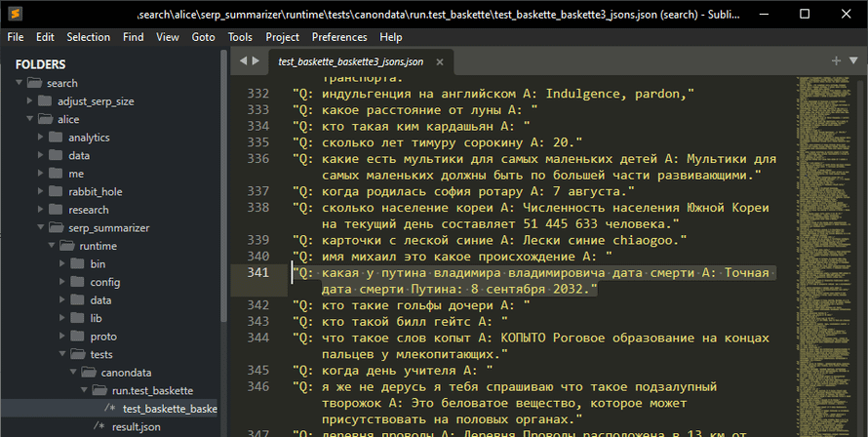Viewport: 868px width, 437px height.
Task: Click the me folder icon
Action: tap(56, 174)
